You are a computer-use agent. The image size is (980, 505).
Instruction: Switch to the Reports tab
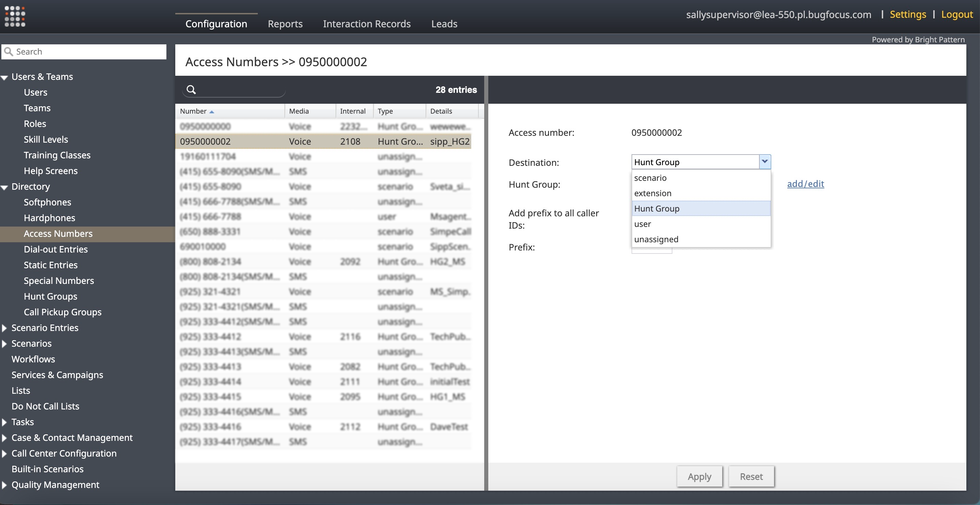[285, 24]
